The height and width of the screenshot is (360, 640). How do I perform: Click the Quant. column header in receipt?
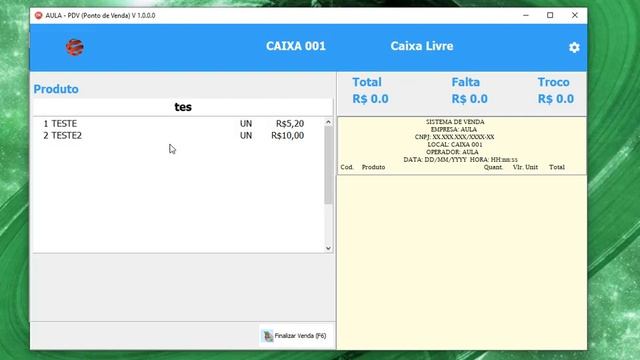(x=493, y=167)
